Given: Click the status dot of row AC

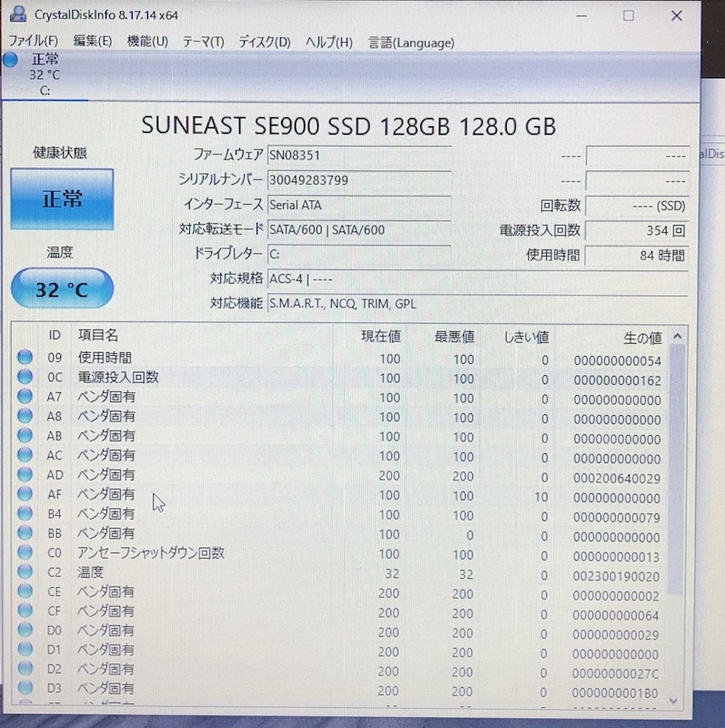Looking at the screenshot, I should tap(25, 454).
